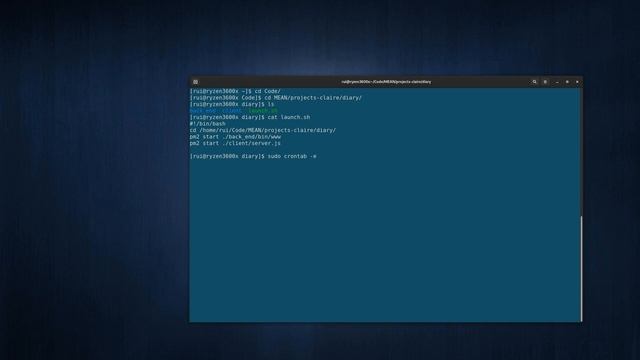This screenshot has width=640, height=360.
Task: Click the terminal vertical scrollbar handle
Action: point(581,269)
